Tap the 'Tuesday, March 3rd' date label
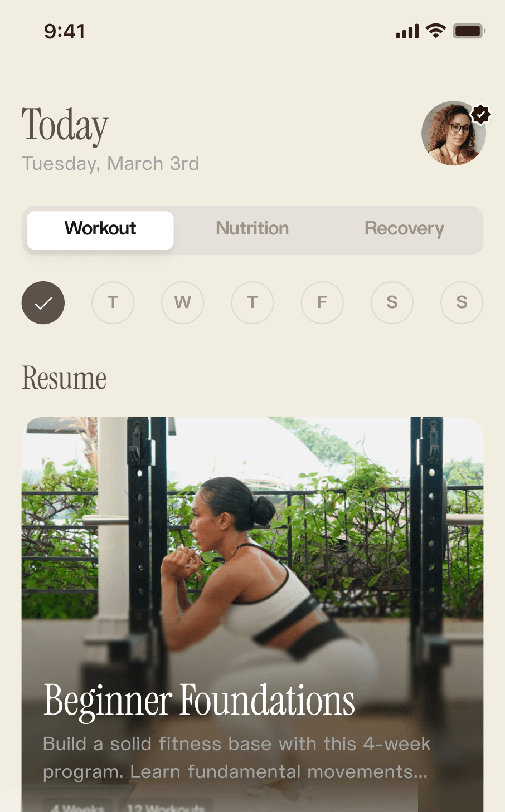 (110, 164)
